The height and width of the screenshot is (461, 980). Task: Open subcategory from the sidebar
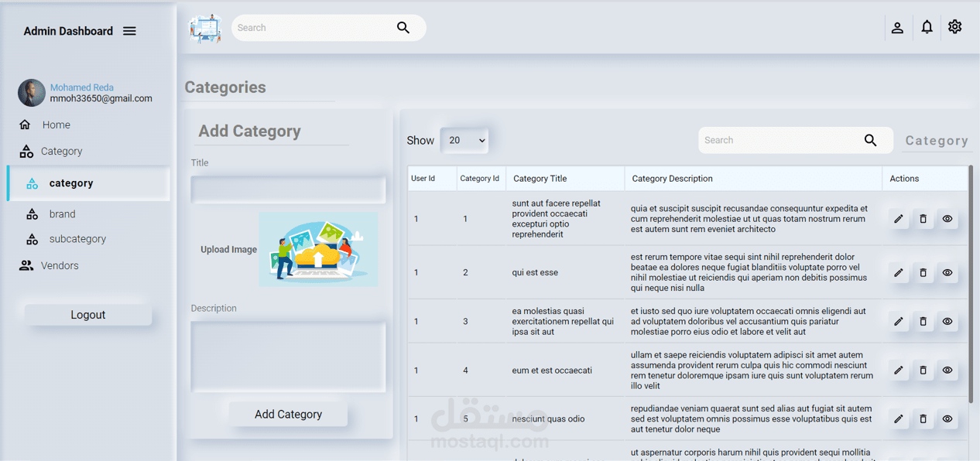tap(33, 239)
